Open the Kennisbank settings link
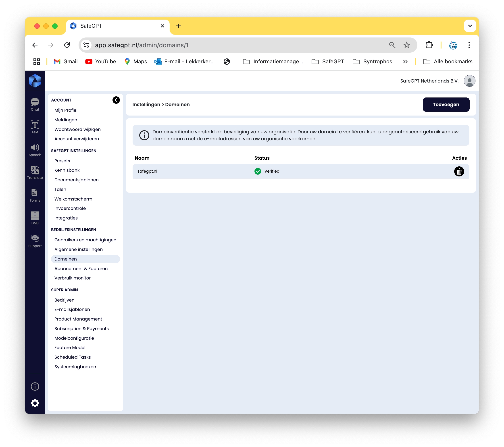This screenshot has width=504, height=447. [67, 170]
